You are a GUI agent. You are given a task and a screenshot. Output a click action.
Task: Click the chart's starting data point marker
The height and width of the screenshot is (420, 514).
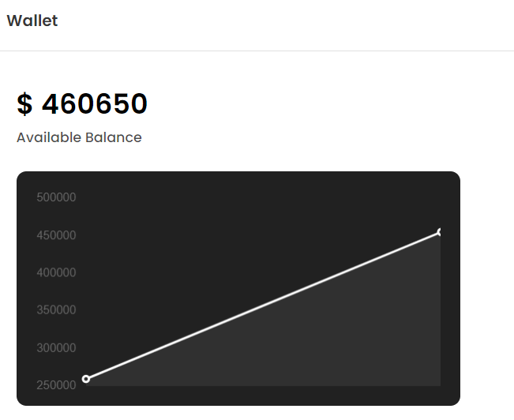tap(86, 379)
